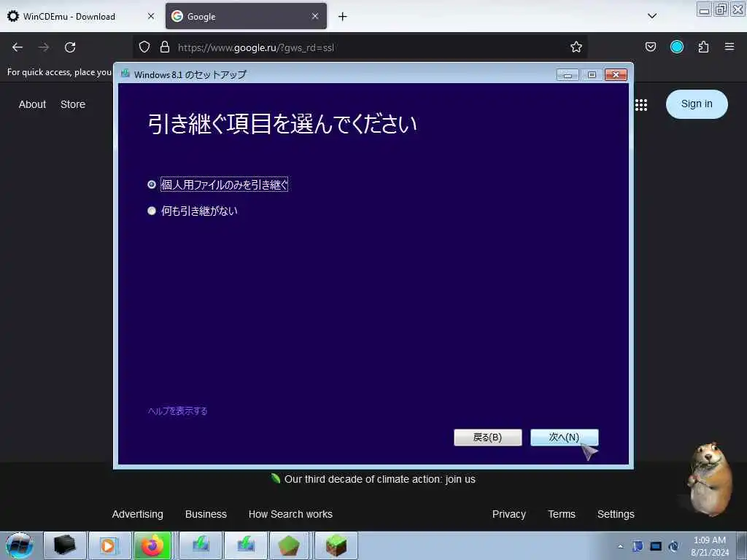The image size is (747, 560).
Task: Open the Google apps grid icon
Action: 640,105
